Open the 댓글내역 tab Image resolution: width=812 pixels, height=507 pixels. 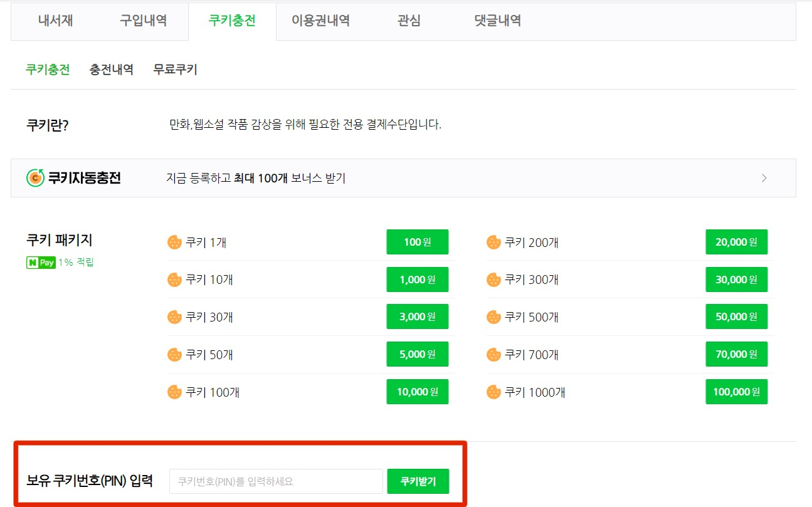(x=495, y=21)
